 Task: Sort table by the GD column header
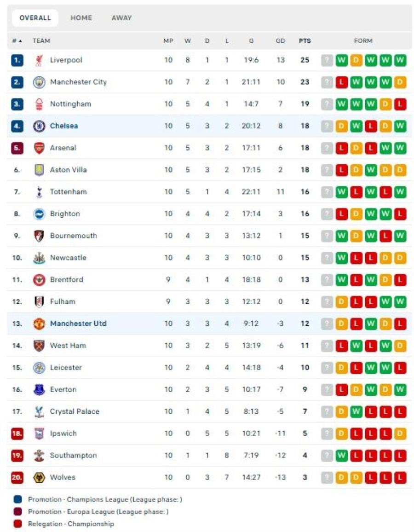280,40
